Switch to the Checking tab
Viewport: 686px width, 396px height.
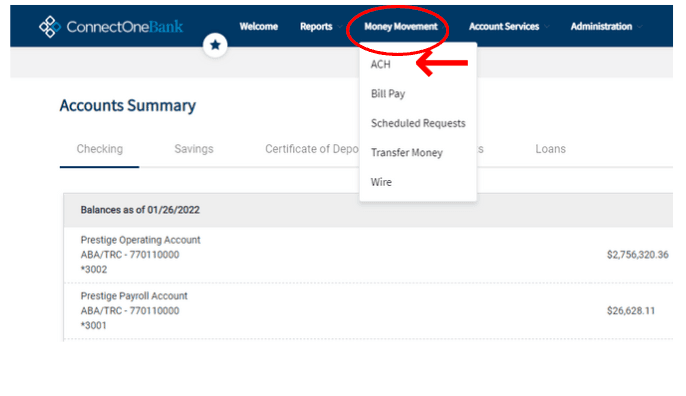pos(100,149)
